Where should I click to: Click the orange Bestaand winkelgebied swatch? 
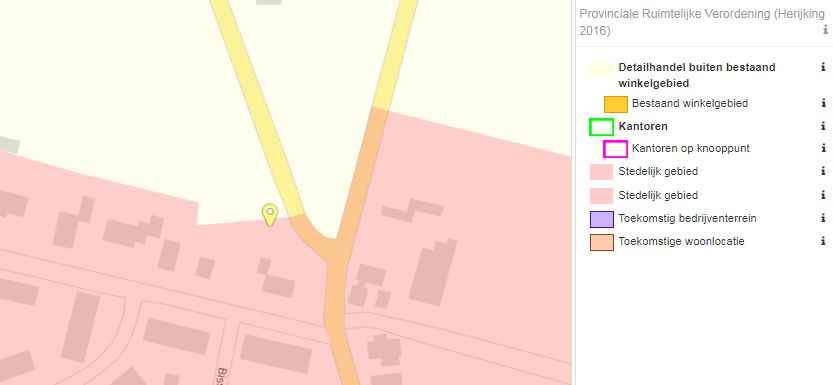pos(616,104)
